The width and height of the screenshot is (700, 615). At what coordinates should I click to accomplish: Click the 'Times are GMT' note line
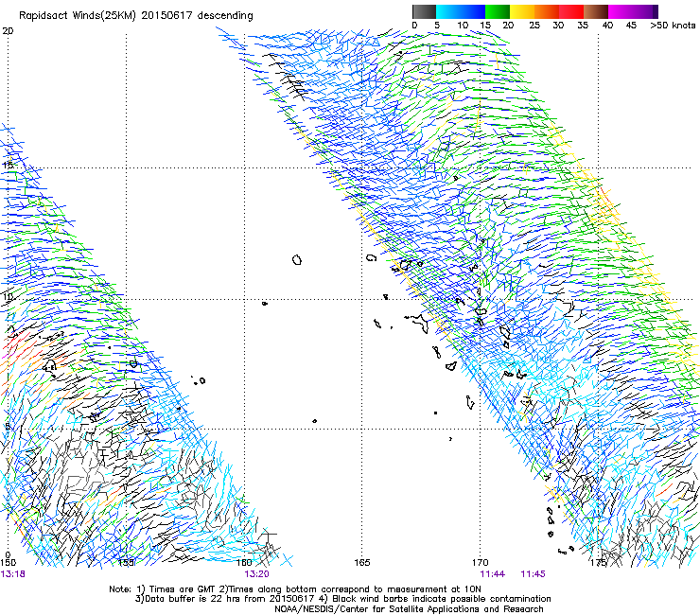(295, 589)
